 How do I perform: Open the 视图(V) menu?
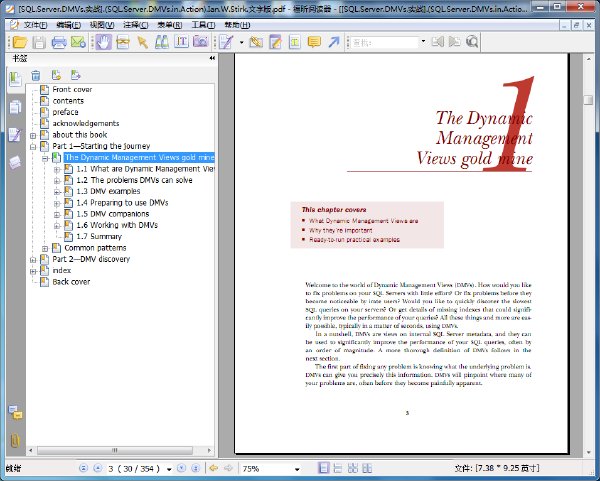102,25
